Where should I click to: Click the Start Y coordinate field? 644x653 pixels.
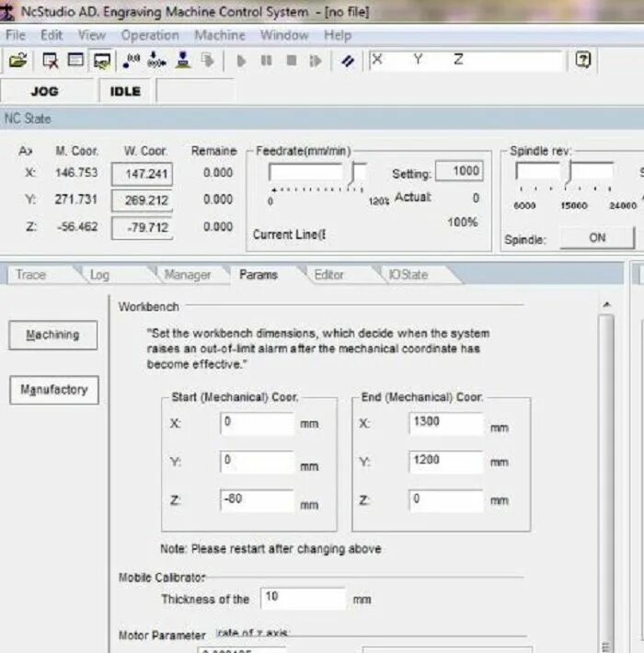(257, 462)
